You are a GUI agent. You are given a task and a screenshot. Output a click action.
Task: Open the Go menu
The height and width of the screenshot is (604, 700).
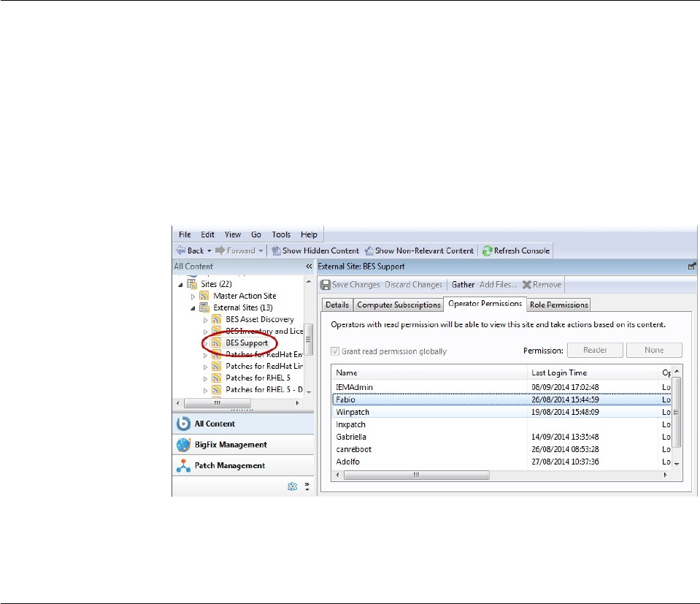255,234
